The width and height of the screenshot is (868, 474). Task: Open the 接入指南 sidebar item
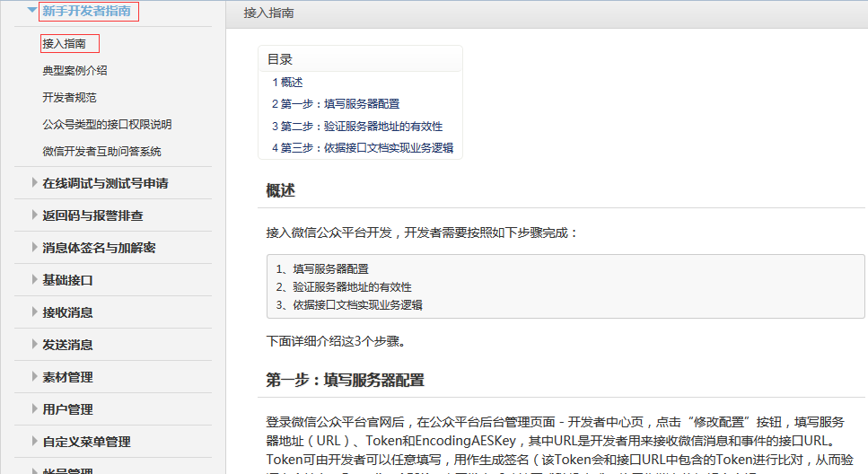pyautogui.click(x=65, y=43)
